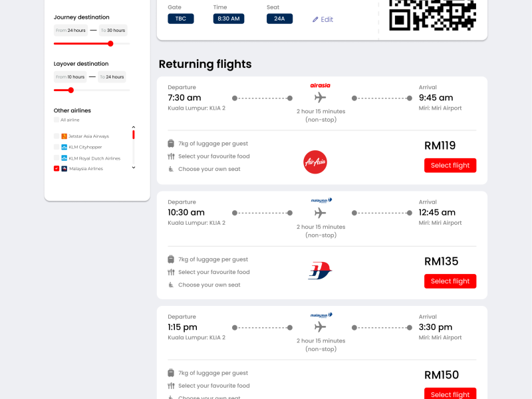Enable the Jetstar Asia Airways checkbox
The width and height of the screenshot is (532, 399).
(57, 136)
